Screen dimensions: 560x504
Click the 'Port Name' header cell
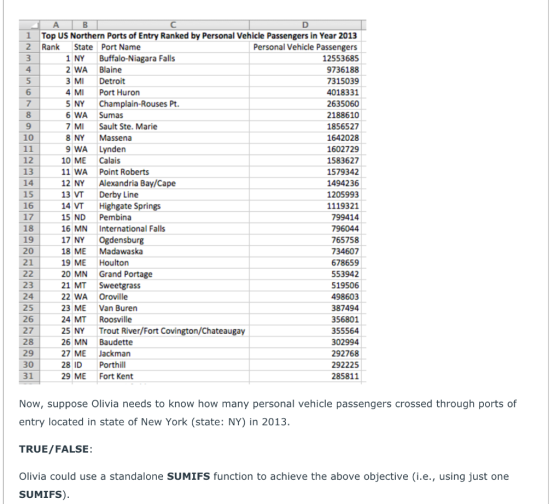173,47
